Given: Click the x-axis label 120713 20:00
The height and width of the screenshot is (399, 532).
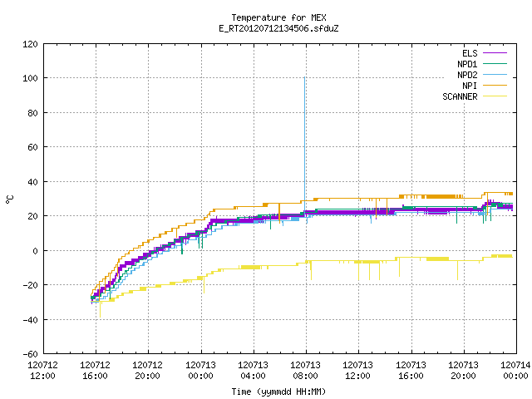Looking at the screenshot, I should click(464, 371).
